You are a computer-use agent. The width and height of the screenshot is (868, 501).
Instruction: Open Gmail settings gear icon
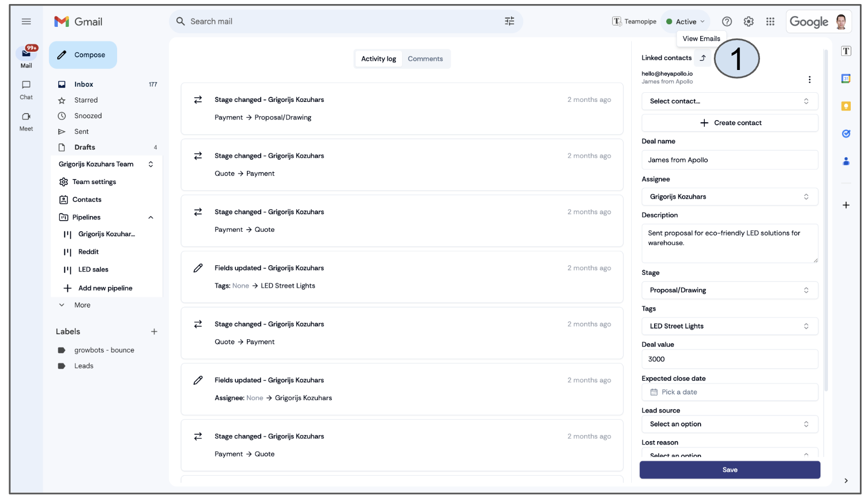point(748,21)
